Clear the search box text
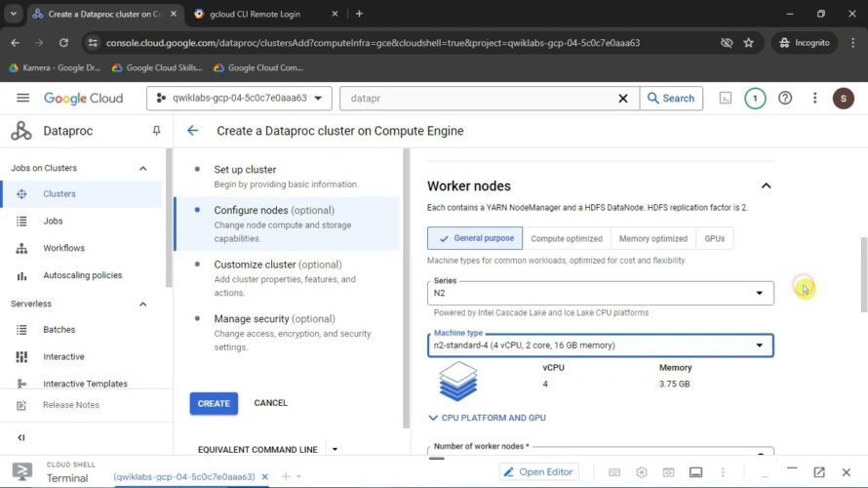Viewport: 868px width, 488px height. tap(623, 98)
